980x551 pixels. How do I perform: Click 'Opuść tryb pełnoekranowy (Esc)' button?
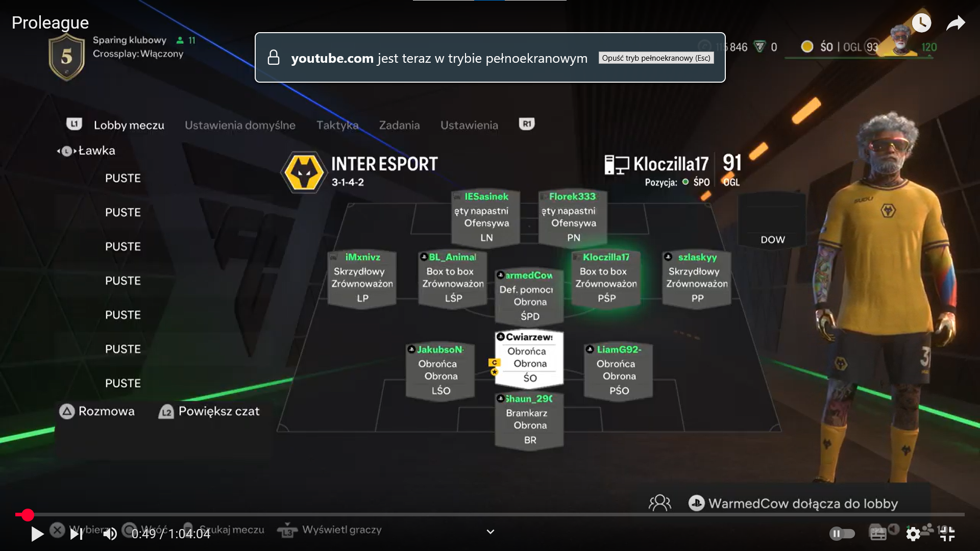tap(656, 58)
